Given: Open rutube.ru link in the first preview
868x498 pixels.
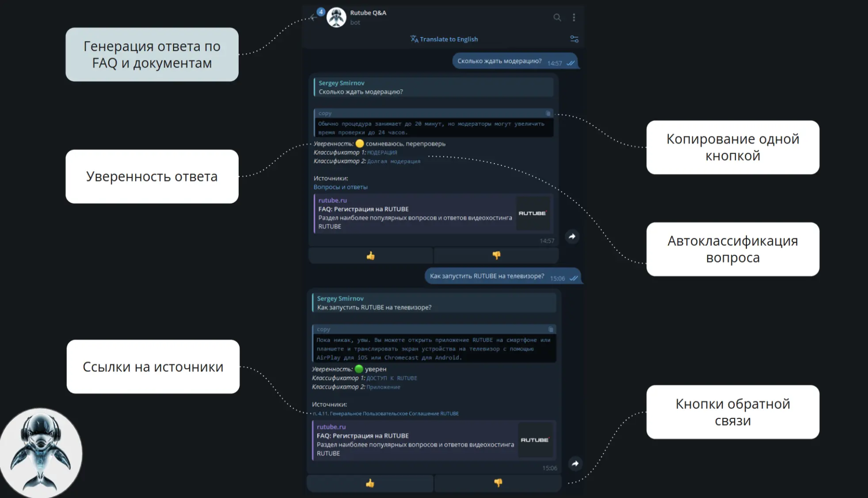Looking at the screenshot, I should tap(332, 200).
